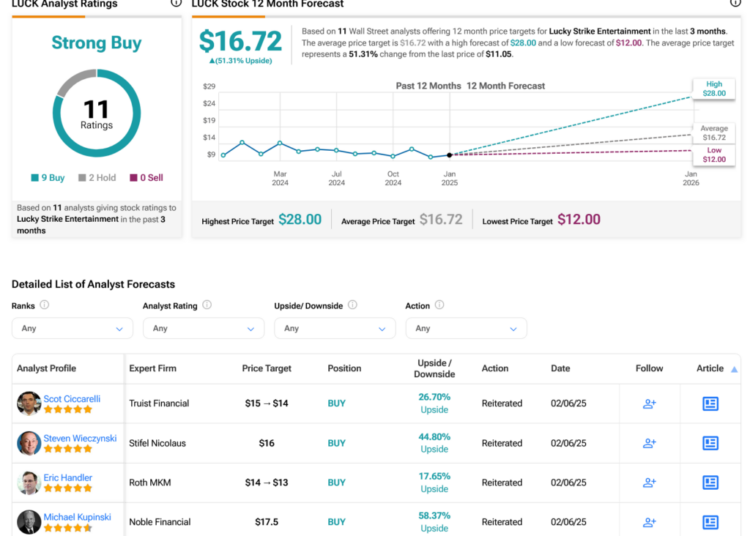The width and height of the screenshot is (750, 536).
Task: Click the 11 Ratings donut chart
Action: pos(97,113)
